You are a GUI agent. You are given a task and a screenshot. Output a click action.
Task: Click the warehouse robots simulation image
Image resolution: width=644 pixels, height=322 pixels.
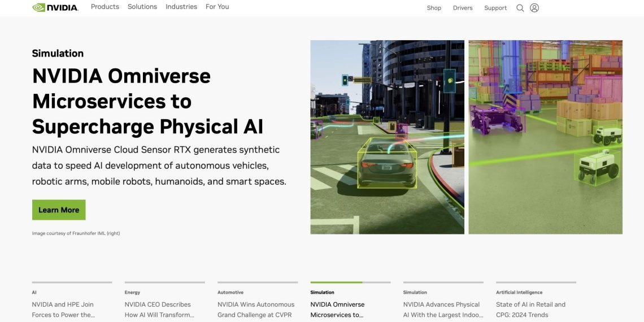click(x=546, y=137)
